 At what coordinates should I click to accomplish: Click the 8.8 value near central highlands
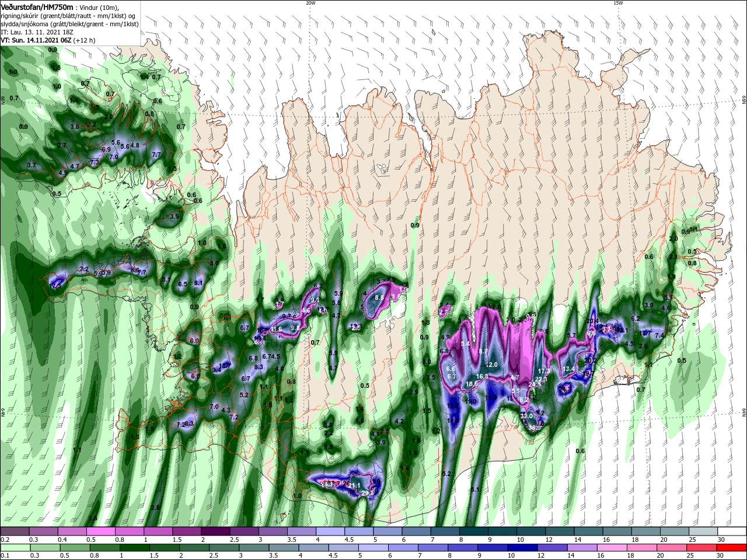click(x=379, y=297)
